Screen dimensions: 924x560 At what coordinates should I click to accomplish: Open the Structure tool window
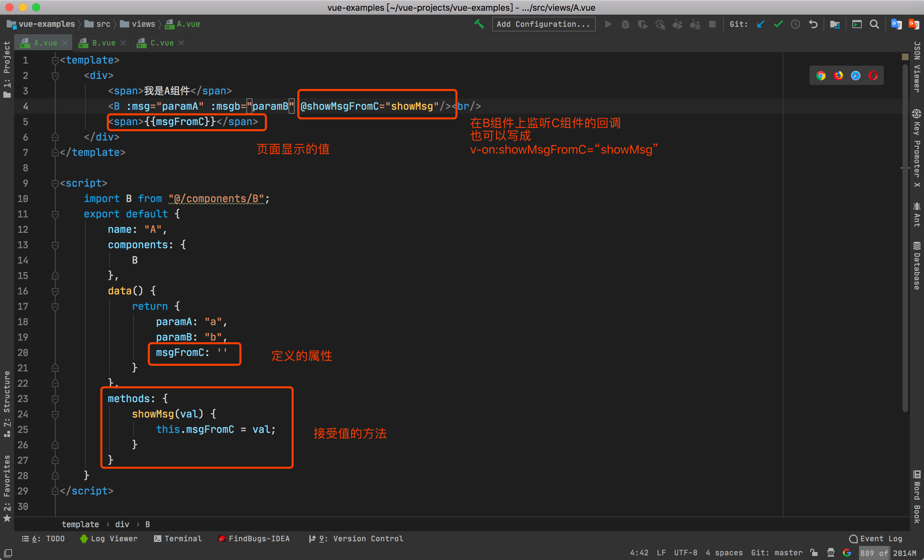[7, 404]
